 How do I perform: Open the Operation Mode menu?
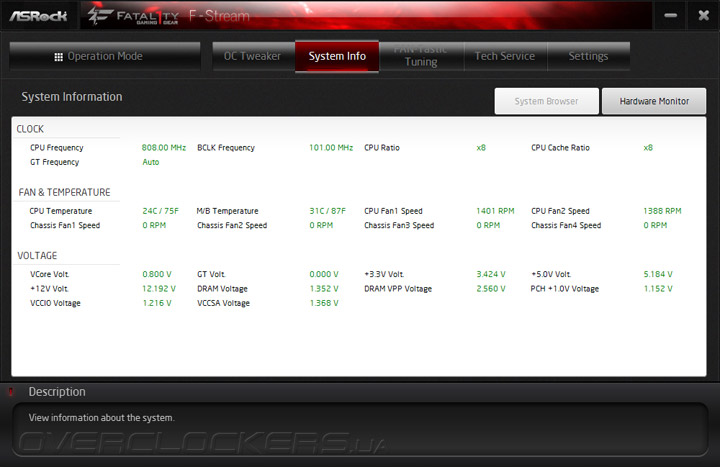(105, 56)
